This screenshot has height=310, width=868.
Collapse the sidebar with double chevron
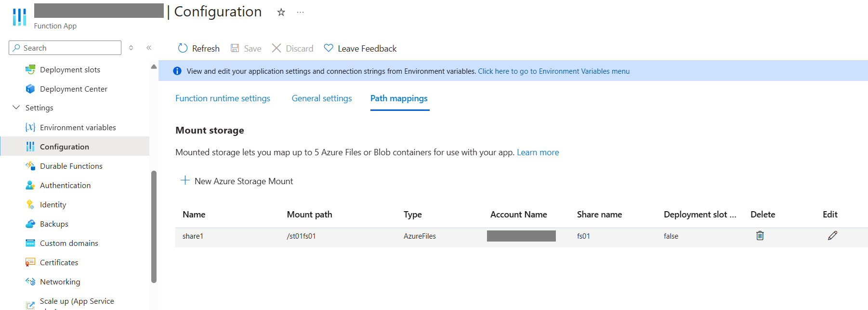(x=149, y=48)
